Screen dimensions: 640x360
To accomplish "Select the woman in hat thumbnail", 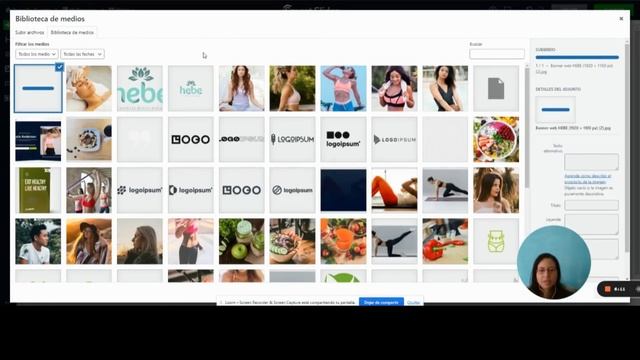I will [89, 241].
